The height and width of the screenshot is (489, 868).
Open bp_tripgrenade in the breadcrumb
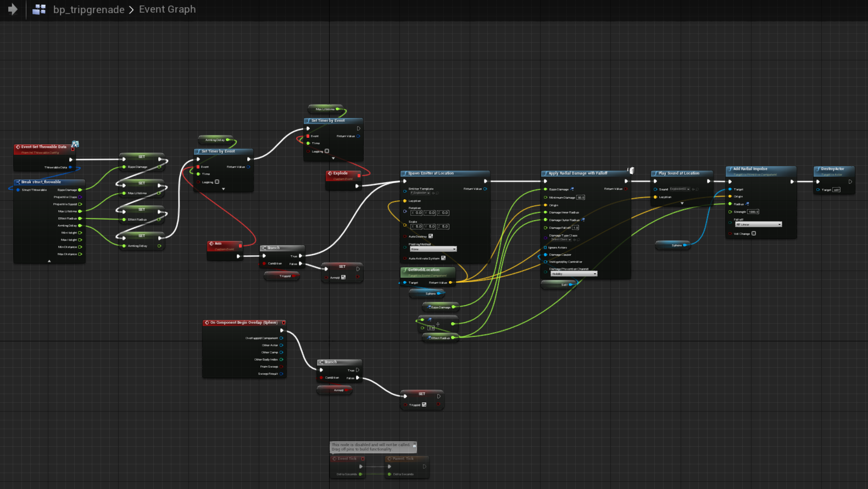[x=88, y=10]
